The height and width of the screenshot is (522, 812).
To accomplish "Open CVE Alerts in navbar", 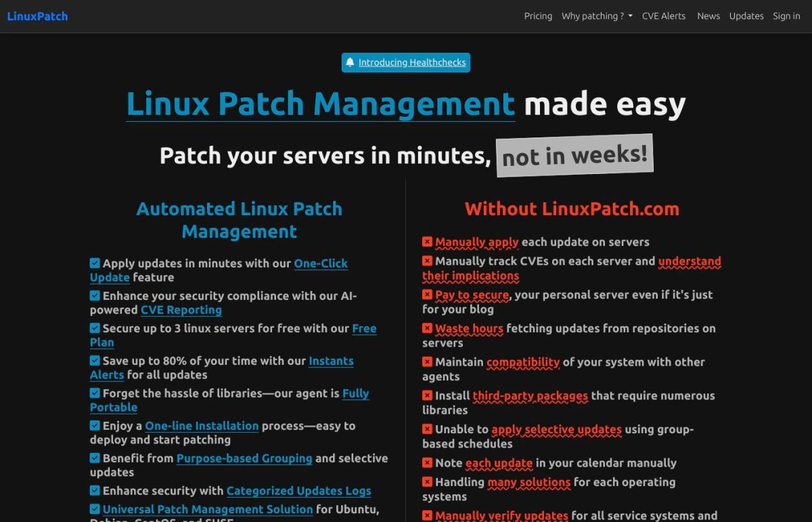I will pyautogui.click(x=664, y=16).
